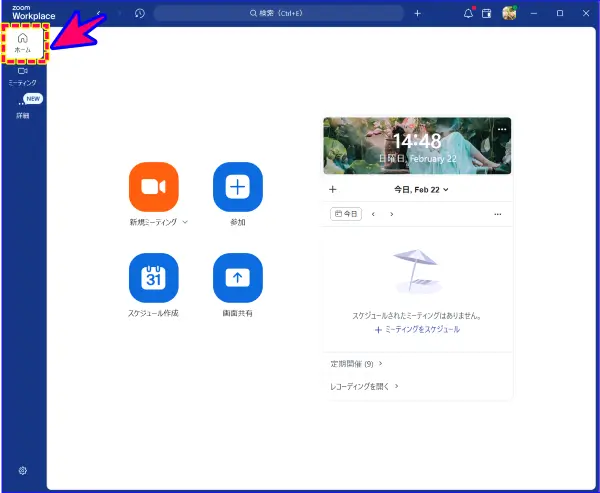Maximize the Zoom Workplace window
600x493 pixels.
(560, 13)
